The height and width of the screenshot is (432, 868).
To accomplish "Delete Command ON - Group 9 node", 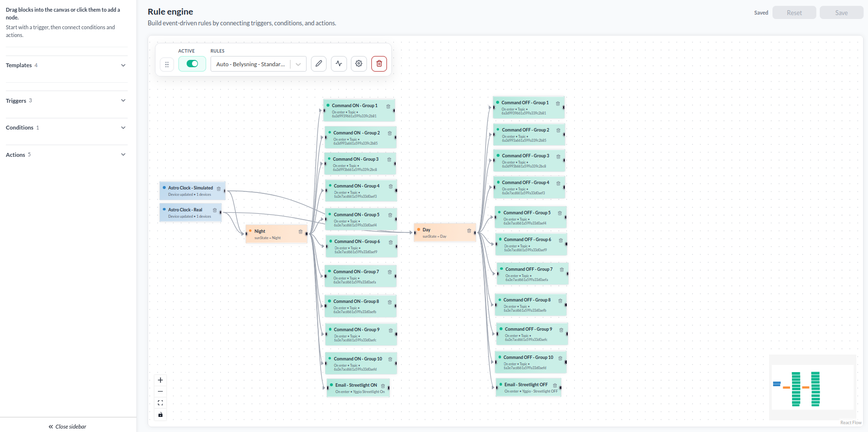I will (390, 331).
